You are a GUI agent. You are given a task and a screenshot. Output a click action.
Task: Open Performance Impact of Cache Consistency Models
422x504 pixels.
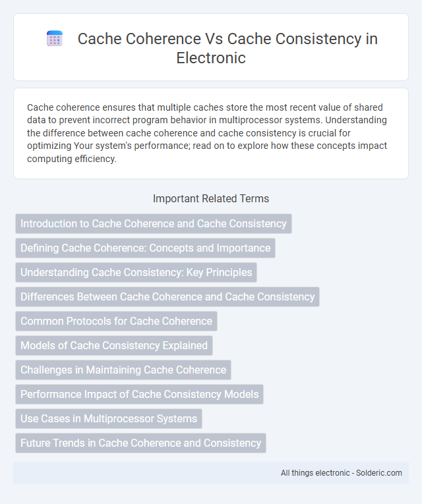(139, 394)
